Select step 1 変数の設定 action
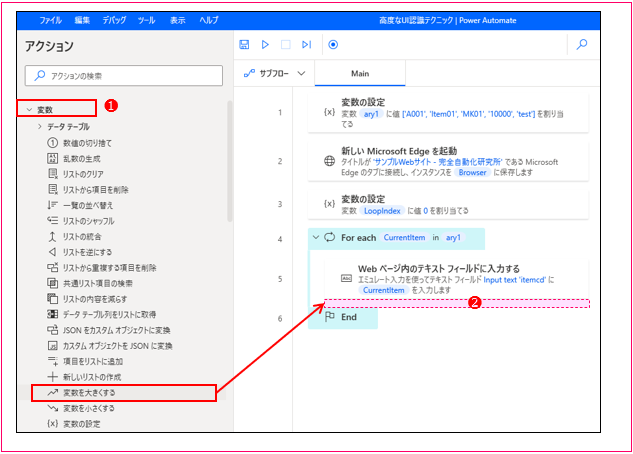Screen dimensions: 633x454 (448, 113)
